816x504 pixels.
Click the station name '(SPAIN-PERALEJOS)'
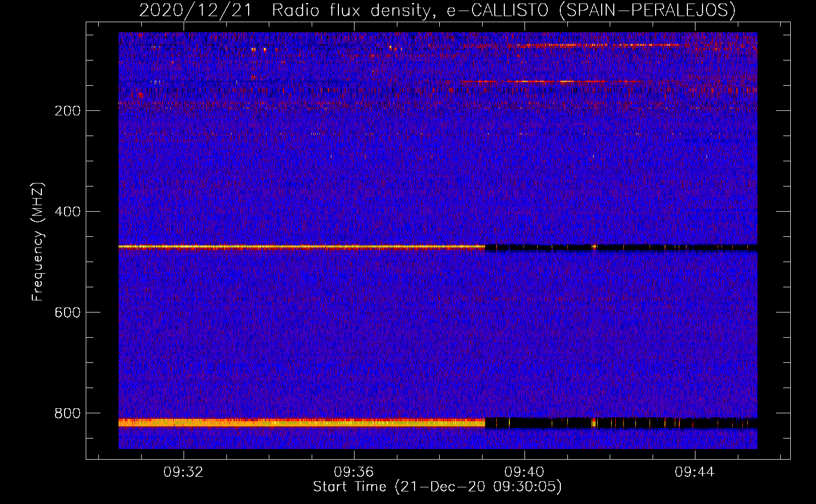647,10
